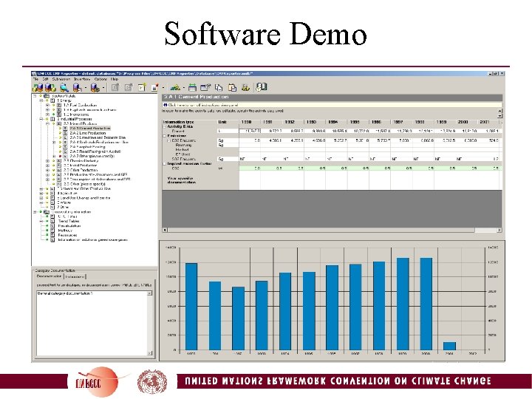Open dropdown arrow beside red-mark document icon

pyautogui.click(x=163, y=88)
